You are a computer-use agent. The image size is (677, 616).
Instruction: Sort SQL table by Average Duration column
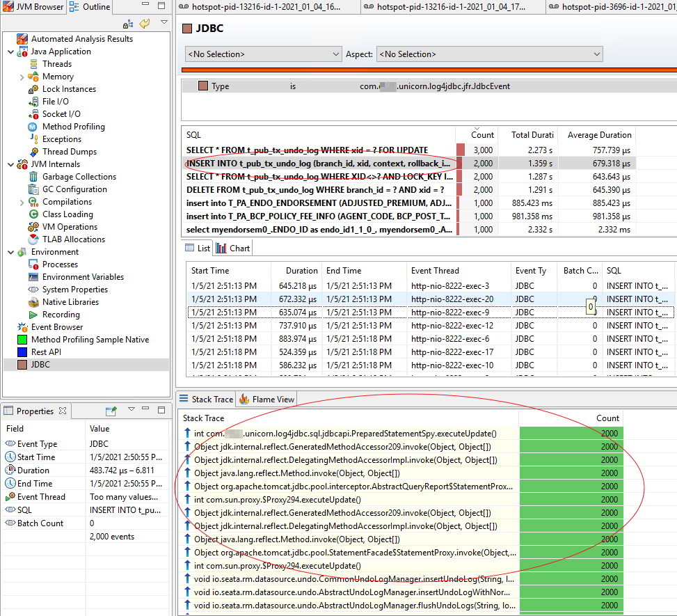click(598, 135)
